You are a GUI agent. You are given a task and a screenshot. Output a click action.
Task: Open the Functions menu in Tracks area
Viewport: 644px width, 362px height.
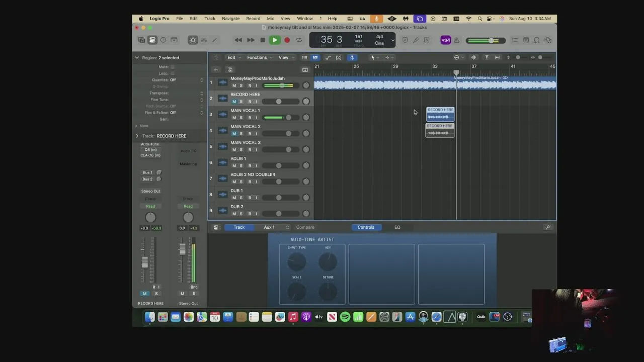coord(259,57)
